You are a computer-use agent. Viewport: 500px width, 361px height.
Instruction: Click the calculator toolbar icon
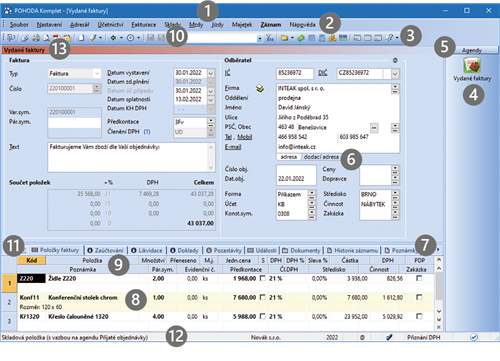pos(322,38)
